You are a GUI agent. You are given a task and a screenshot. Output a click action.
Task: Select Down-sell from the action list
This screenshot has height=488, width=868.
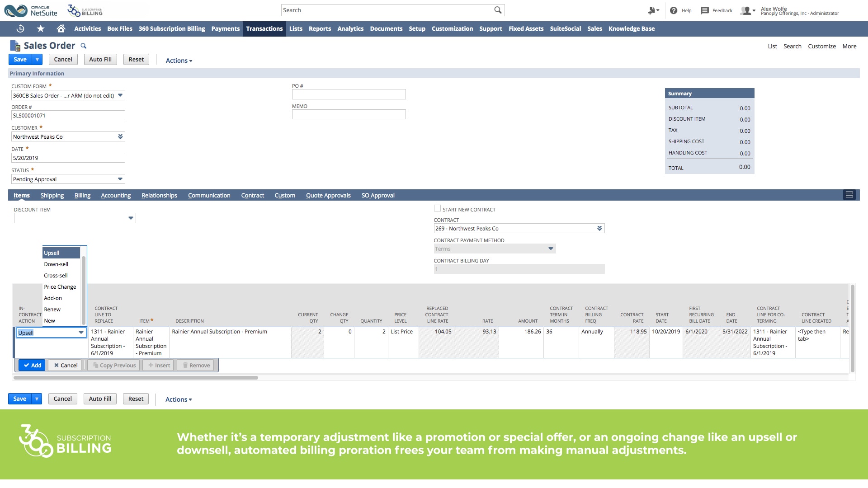[56, 264]
